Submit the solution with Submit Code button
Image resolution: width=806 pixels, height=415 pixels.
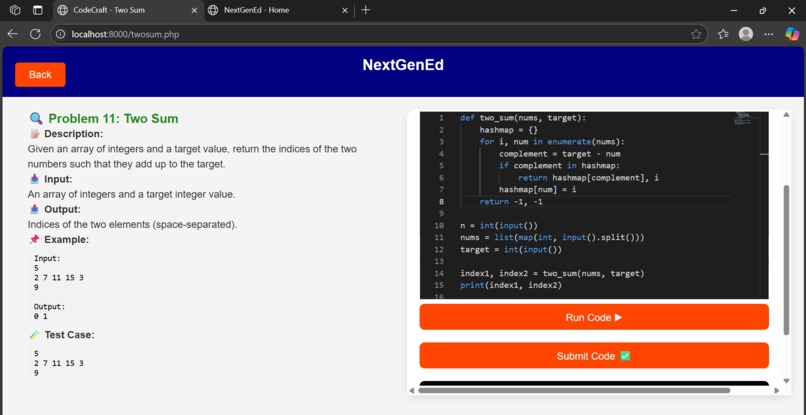[594, 355]
